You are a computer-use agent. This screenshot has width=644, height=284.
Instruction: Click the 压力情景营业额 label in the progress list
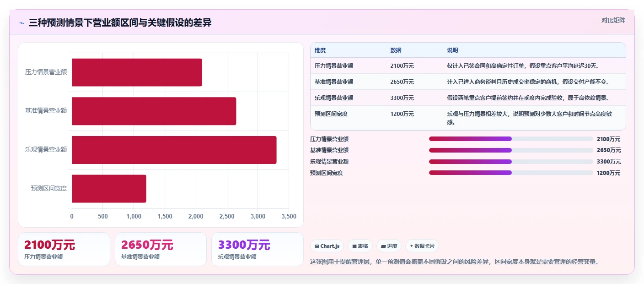pos(329,139)
